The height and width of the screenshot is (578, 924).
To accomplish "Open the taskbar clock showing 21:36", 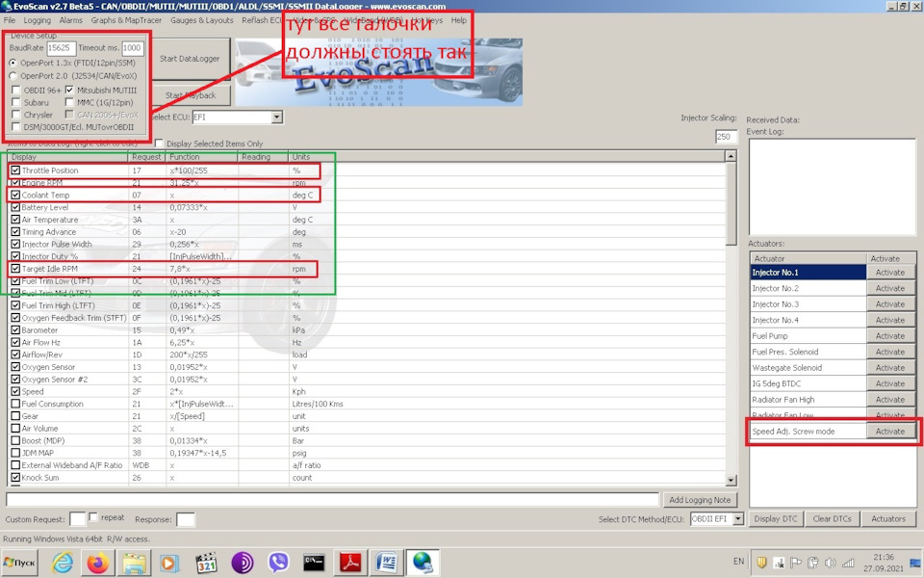I will click(x=883, y=563).
